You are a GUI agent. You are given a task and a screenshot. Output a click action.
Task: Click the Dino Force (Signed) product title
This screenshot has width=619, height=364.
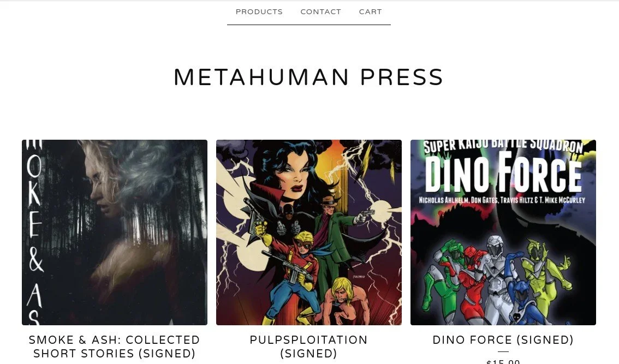click(503, 340)
